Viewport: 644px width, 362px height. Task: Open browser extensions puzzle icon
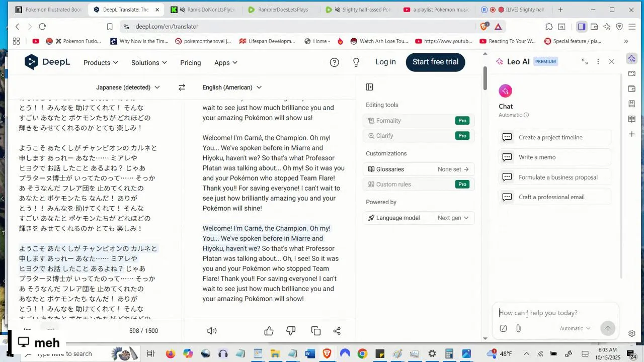[x=549, y=27]
